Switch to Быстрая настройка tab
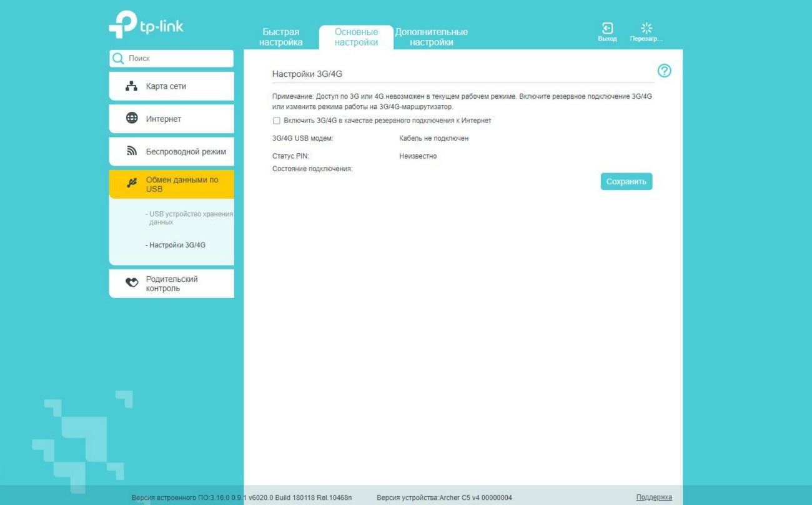This screenshot has width=812, height=505. pos(280,37)
